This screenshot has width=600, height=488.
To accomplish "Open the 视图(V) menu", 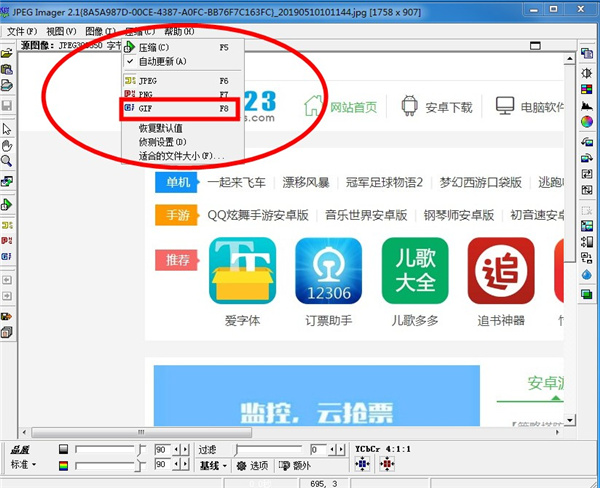I will [61, 31].
